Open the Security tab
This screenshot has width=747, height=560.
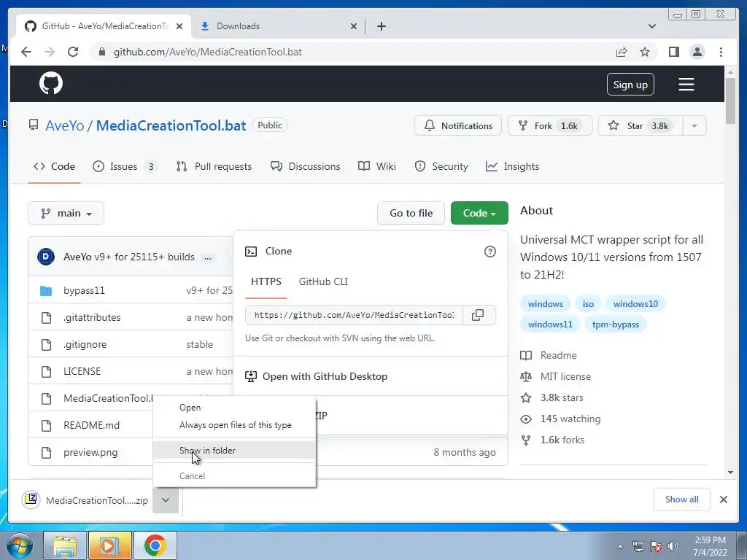441,166
